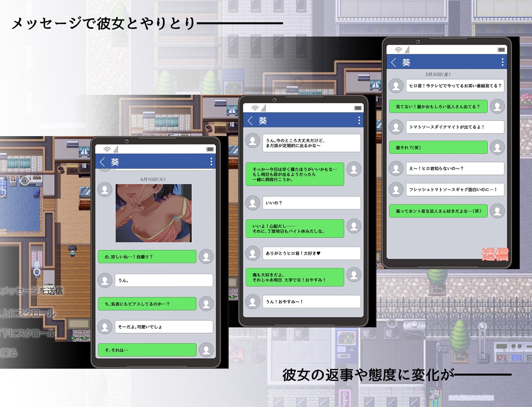Click message いいよ！心配だし……
Image resolution: width=532 pixels, height=407 pixels.
pos(295,228)
